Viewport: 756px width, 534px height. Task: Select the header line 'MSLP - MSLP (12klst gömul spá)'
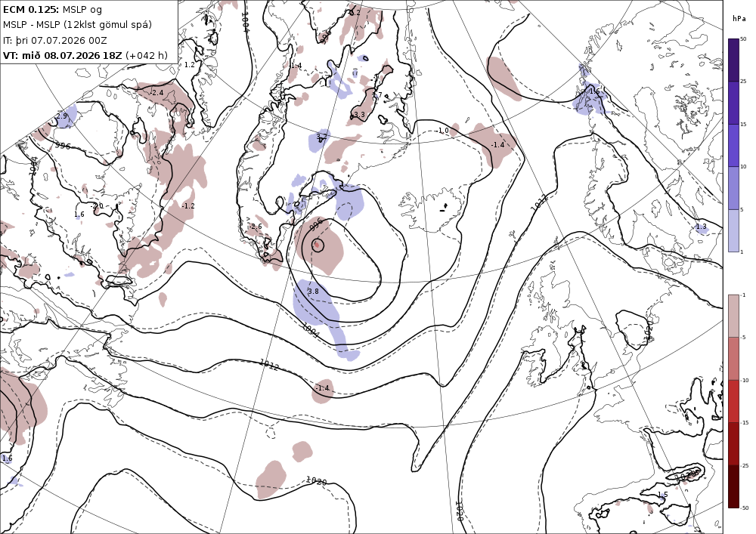(77, 25)
